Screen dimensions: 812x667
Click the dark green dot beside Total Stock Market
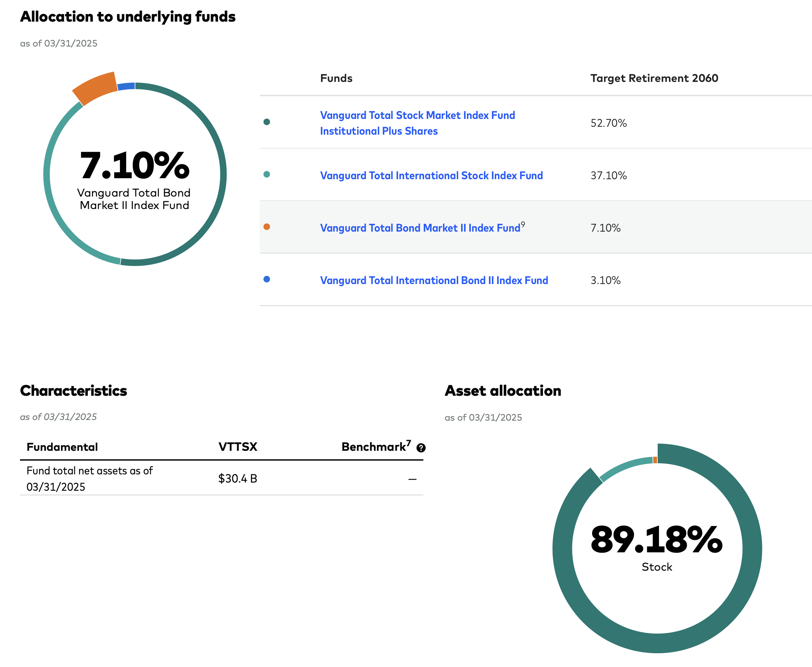(267, 122)
